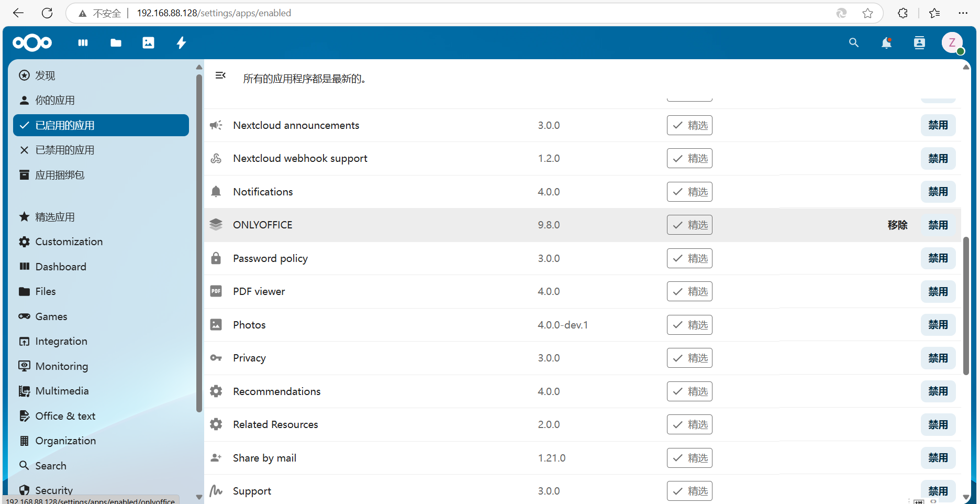The width and height of the screenshot is (980, 504).
Task: Open the 应用捆绑包 category
Action: point(59,175)
